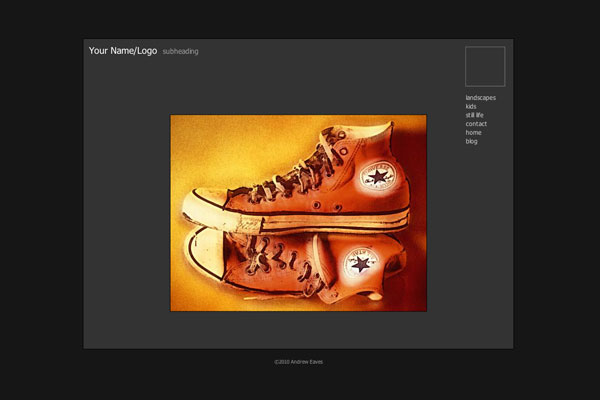
Task: Open the kids gallery link
Action: [471, 106]
